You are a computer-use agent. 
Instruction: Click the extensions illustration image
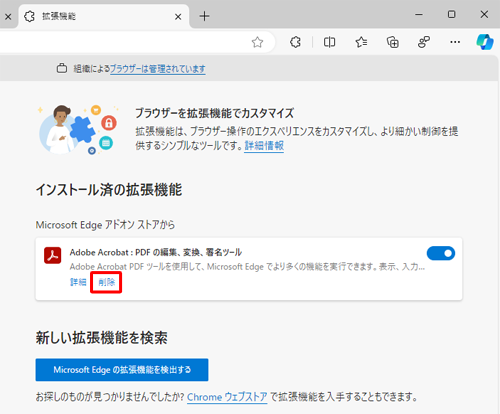pos(78,129)
